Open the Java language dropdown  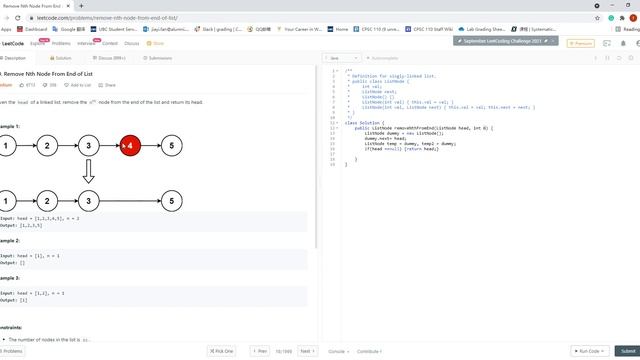pyautogui.click(x=342, y=58)
